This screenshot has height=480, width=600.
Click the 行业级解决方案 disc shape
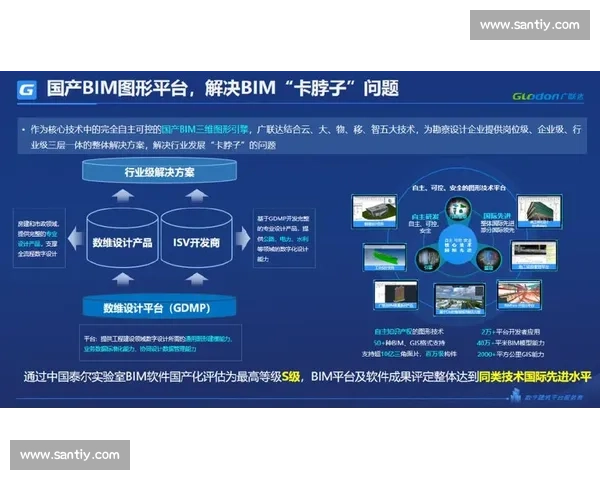click(159, 171)
